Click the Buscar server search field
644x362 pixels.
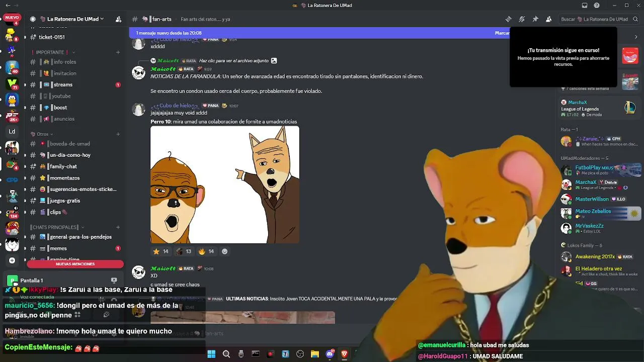click(x=598, y=19)
